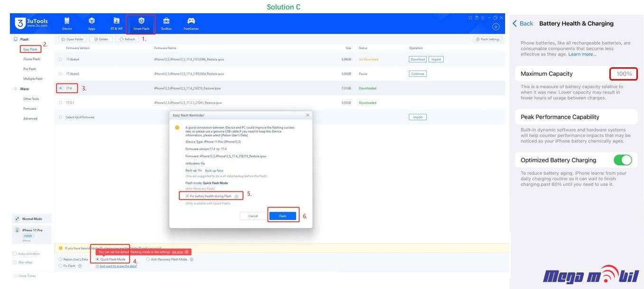Open the iDevice tab in 3uTools
The image size is (644, 289).
click(67, 23)
